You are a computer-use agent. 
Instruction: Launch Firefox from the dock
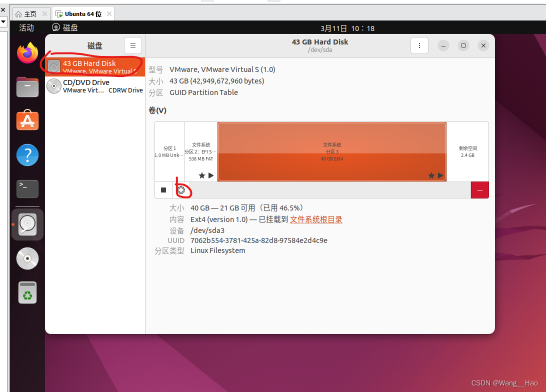click(27, 53)
